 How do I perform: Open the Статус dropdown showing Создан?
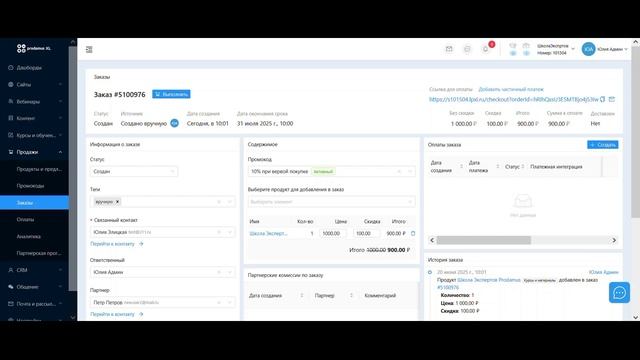[x=134, y=171]
